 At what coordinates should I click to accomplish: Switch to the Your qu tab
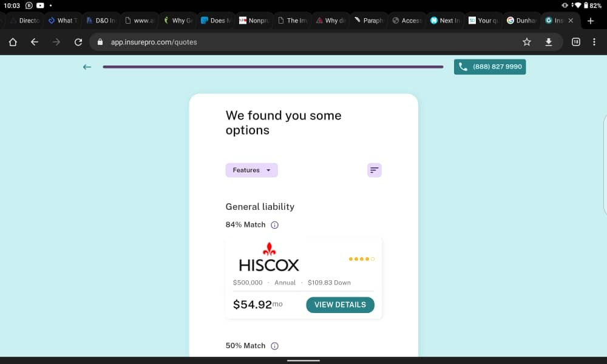(484, 21)
